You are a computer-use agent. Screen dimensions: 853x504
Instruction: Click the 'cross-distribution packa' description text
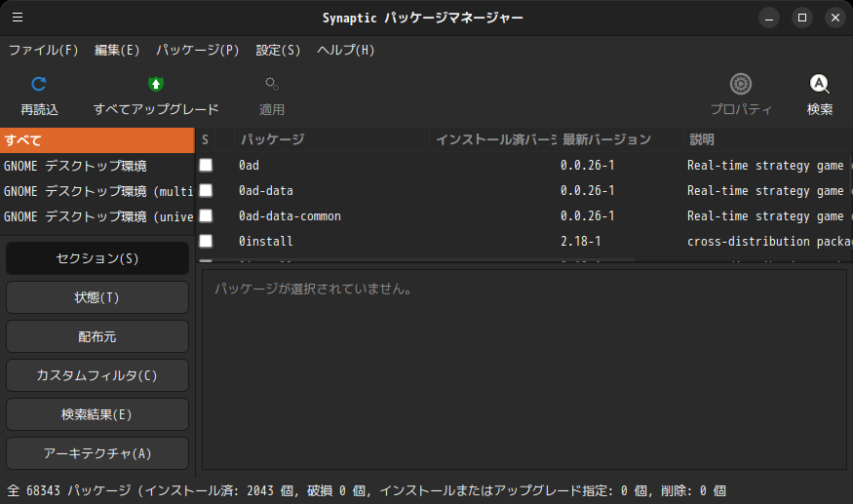tap(769, 241)
